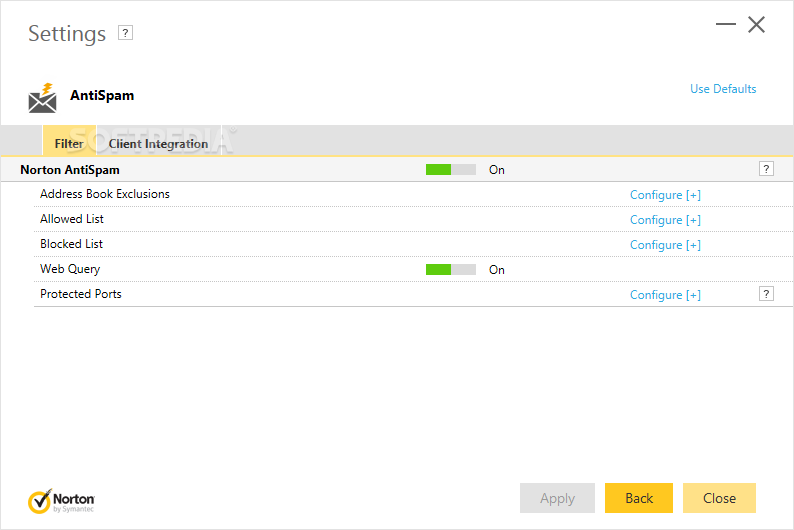Select the Protected Ports label
The width and height of the screenshot is (794, 530).
(x=81, y=294)
